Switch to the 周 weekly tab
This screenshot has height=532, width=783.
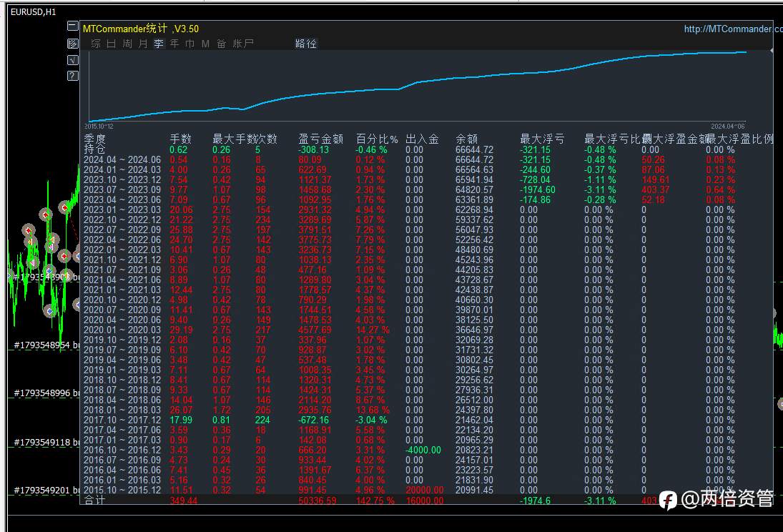[x=127, y=44]
